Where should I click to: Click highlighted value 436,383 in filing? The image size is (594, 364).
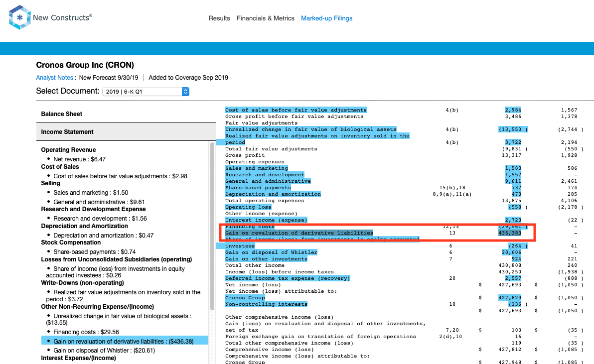[x=510, y=233]
